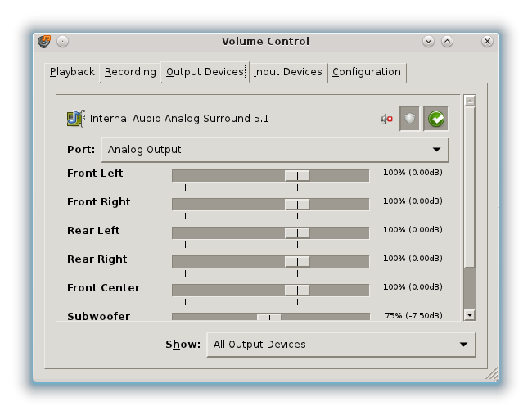Switch to the Recording tab
The width and height of the screenshot is (532, 415).
click(x=130, y=72)
